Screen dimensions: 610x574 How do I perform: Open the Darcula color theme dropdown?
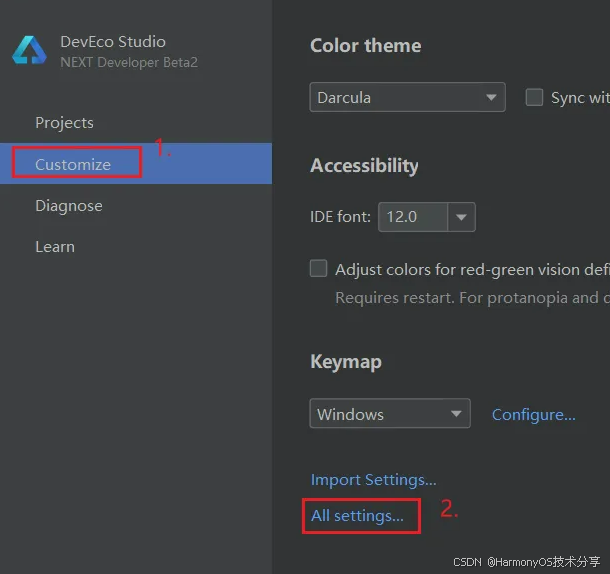pyautogui.click(x=407, y=97)
